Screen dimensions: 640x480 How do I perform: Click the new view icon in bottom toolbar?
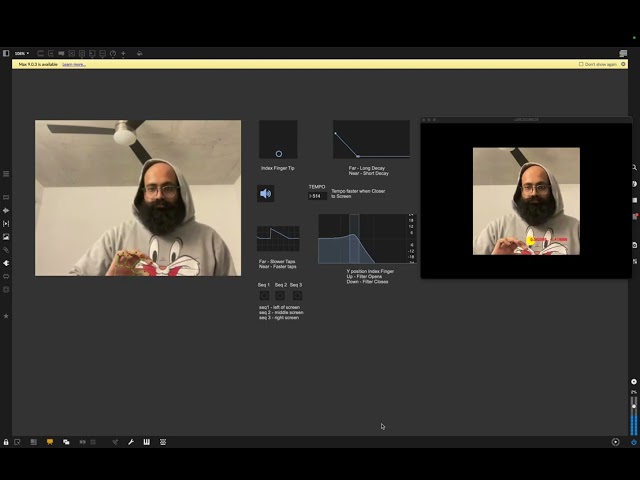(33, 442)
